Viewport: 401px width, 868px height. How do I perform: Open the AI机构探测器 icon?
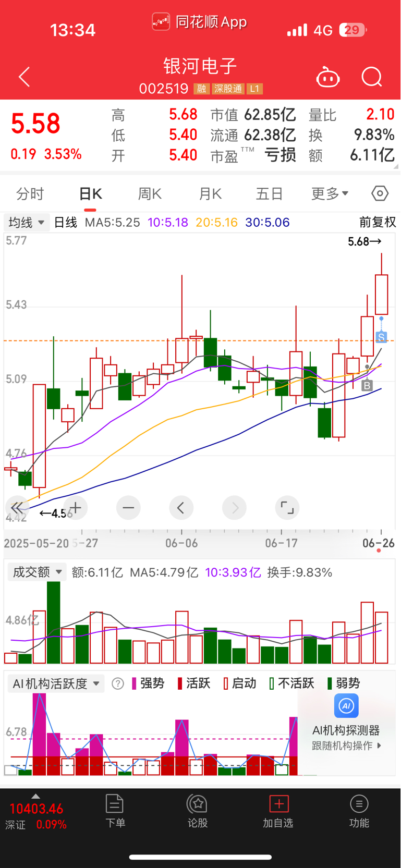coord(346,706)
